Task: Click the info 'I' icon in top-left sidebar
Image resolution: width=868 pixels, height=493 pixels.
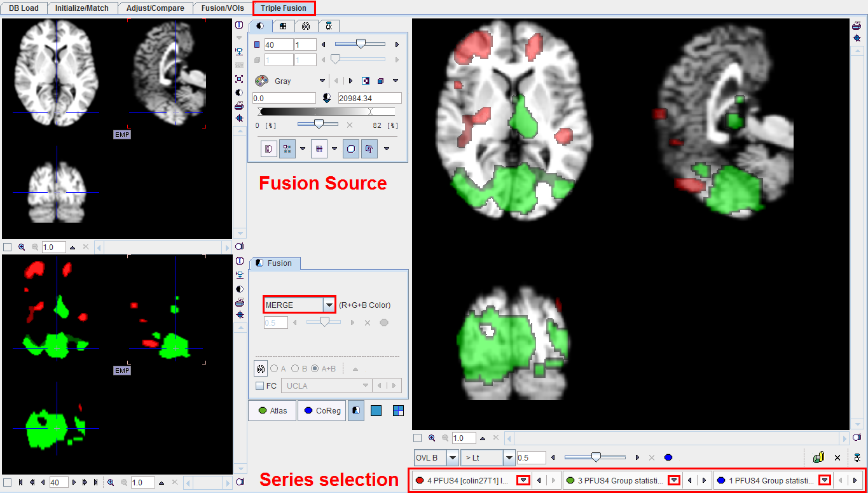Action: point(239,25)
